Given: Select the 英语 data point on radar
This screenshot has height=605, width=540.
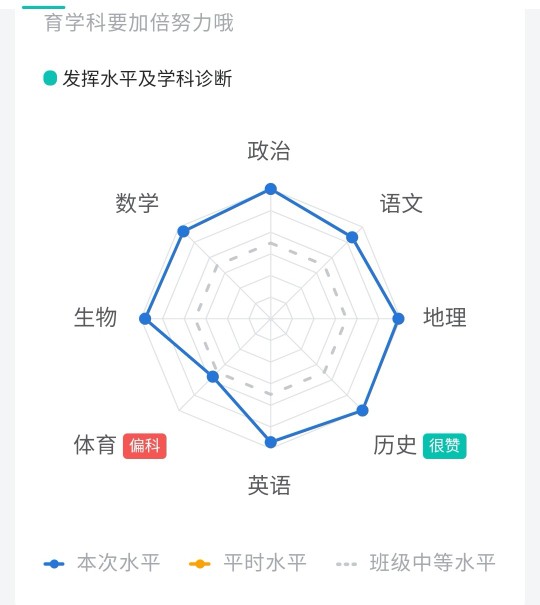Looking at the screenshot, I should click(271, 442).
